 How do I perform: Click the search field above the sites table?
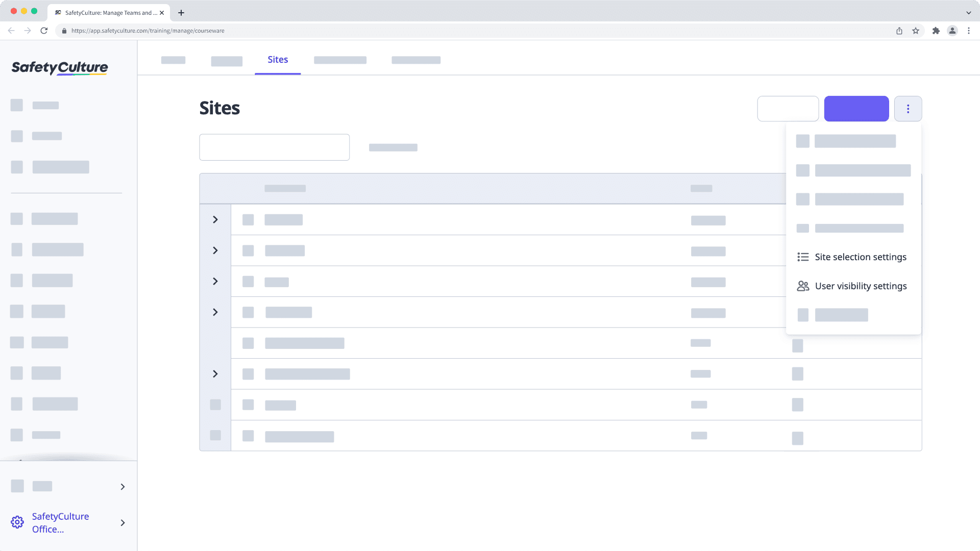click(274, 147)
